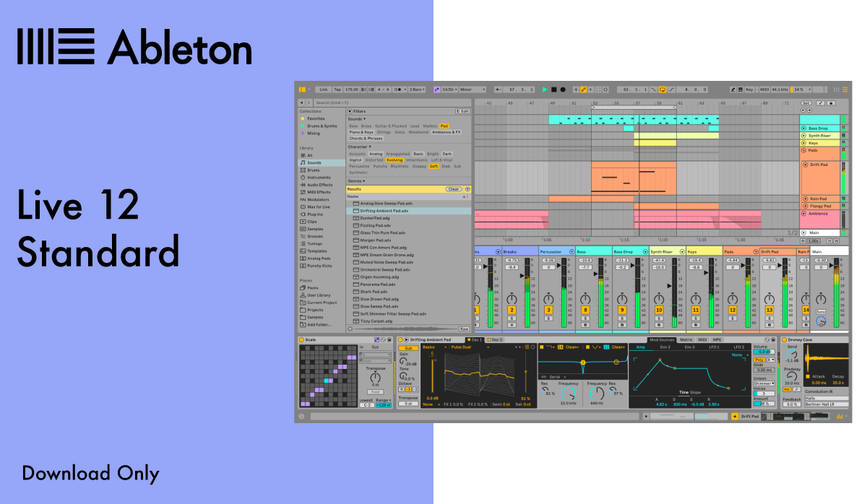Screen dimensions: 867x504
Task: Toggle the Sub button in Drifting Ambient Pad
Action: point(408,347)
